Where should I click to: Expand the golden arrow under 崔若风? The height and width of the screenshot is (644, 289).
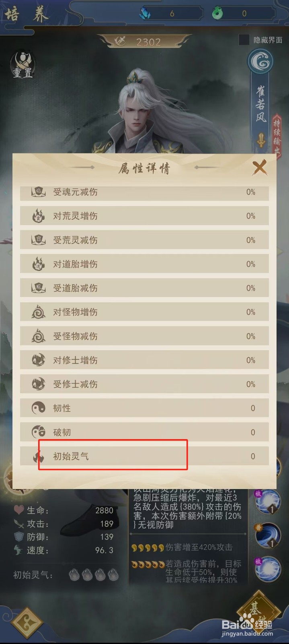click(x=261, y=140)
